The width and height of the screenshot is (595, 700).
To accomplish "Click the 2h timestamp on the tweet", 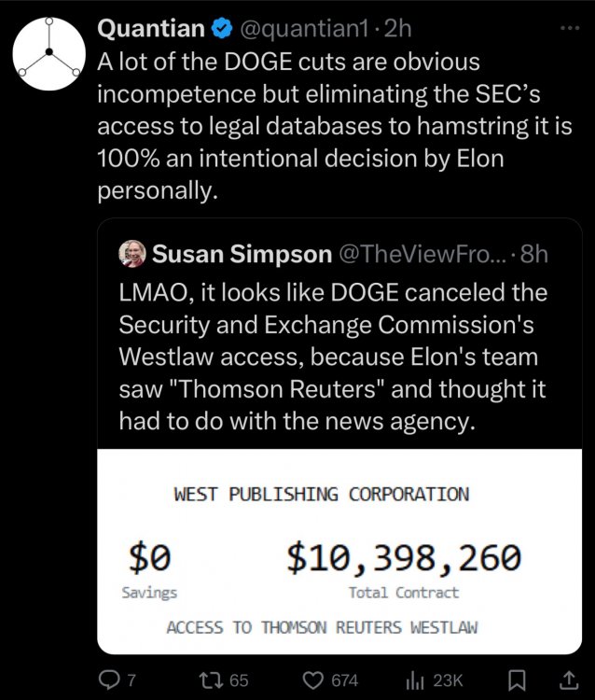I will [x=397, y=30].
